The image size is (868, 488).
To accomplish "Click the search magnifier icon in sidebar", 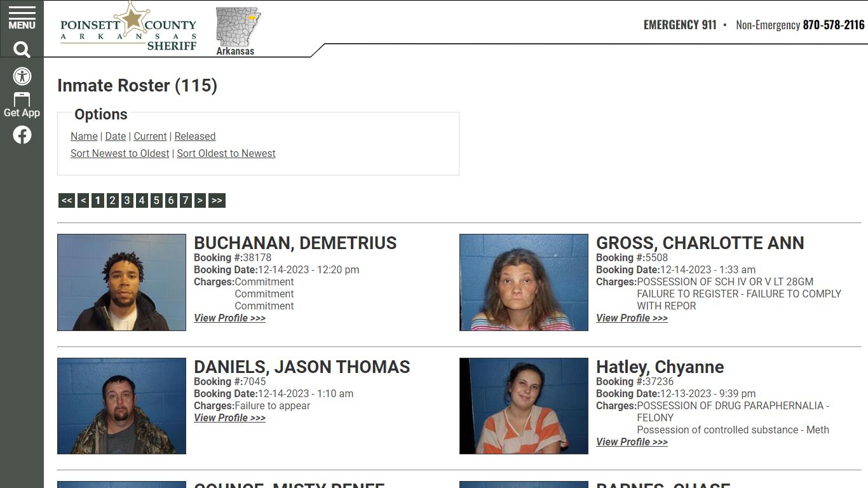I will coord(22,50).
